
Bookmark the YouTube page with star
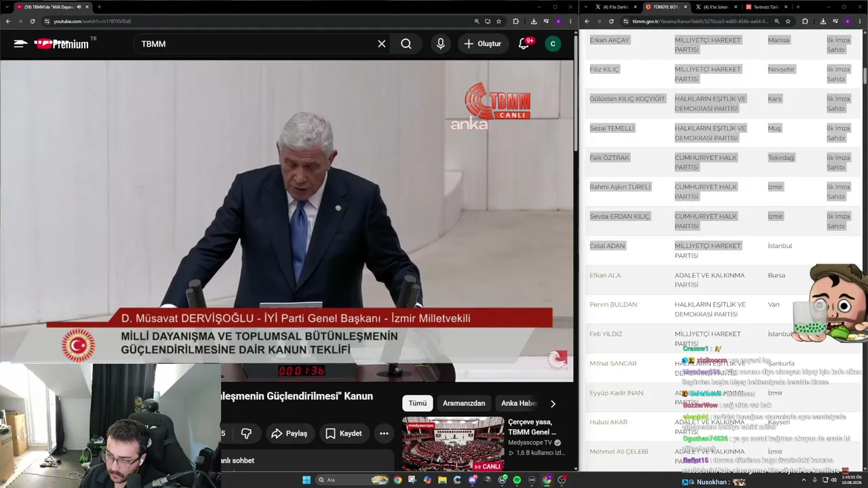(x=498, y=21)
